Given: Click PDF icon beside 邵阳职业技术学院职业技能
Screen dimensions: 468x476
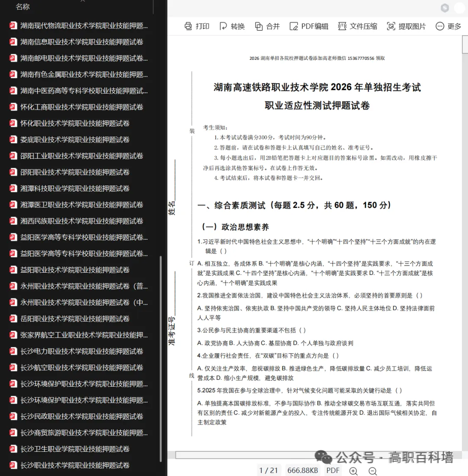Looking at the screenshot, I should (x=13, y=172).
